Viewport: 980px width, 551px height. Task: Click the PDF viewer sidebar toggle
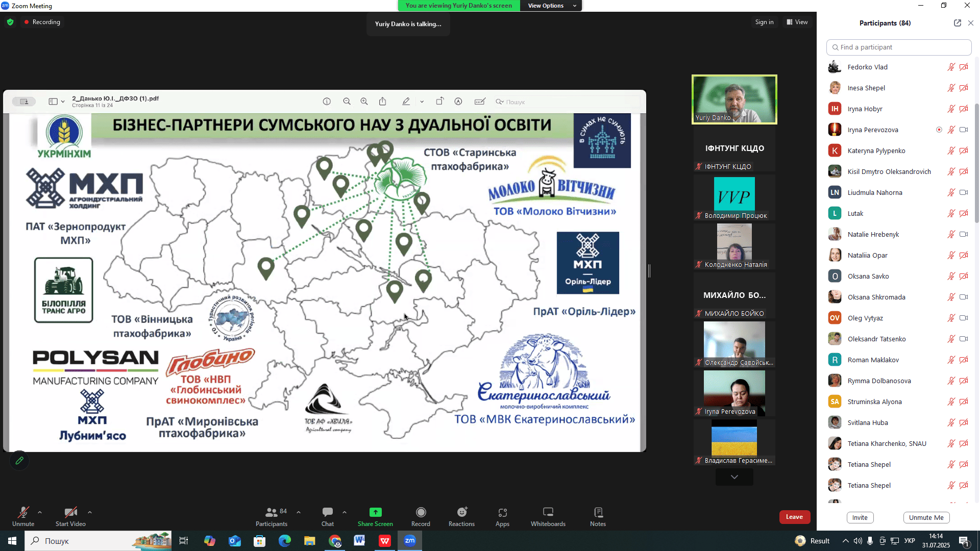click(53, 102)
